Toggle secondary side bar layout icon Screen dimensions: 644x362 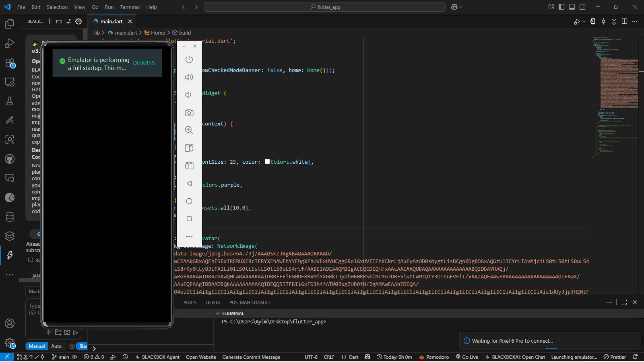click(x=582, y=7)
